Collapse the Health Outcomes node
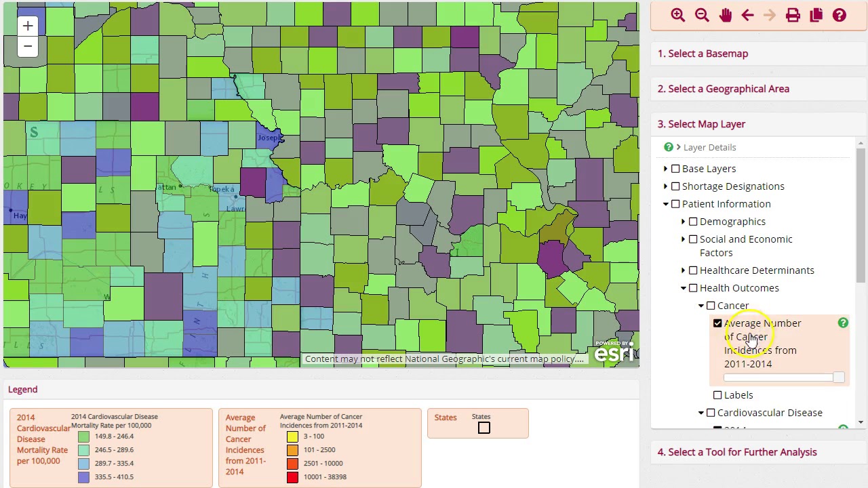 684,288
